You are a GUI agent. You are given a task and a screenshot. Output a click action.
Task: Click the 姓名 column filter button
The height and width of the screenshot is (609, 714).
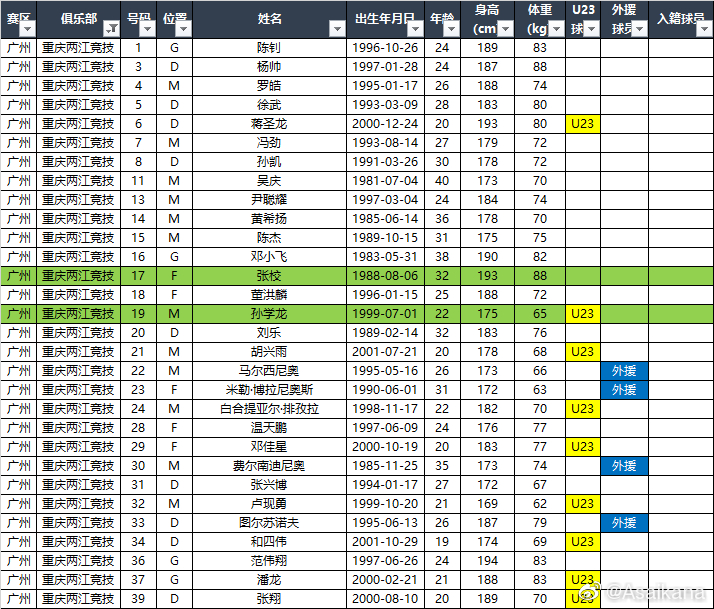(x=337, y=29)
